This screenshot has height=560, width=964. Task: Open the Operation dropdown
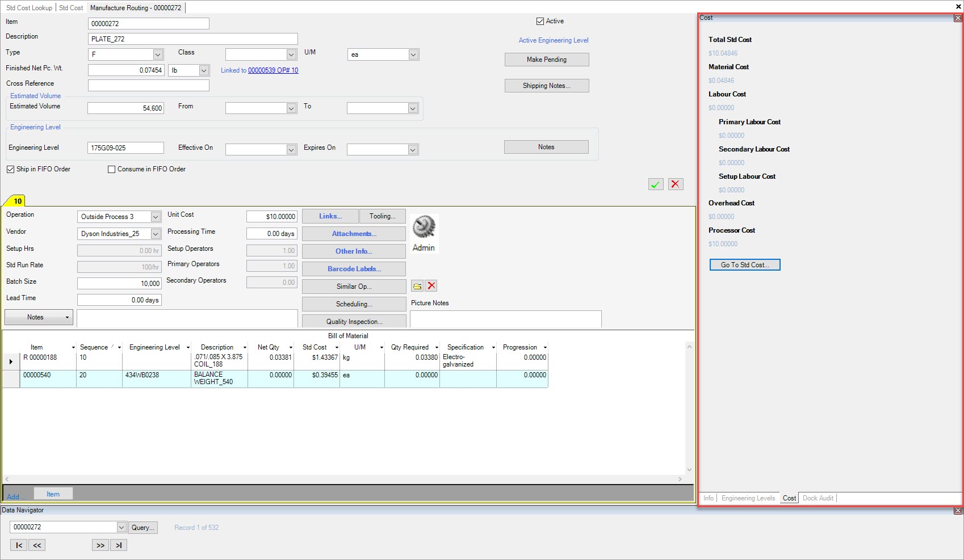click(x=156, y=217)
